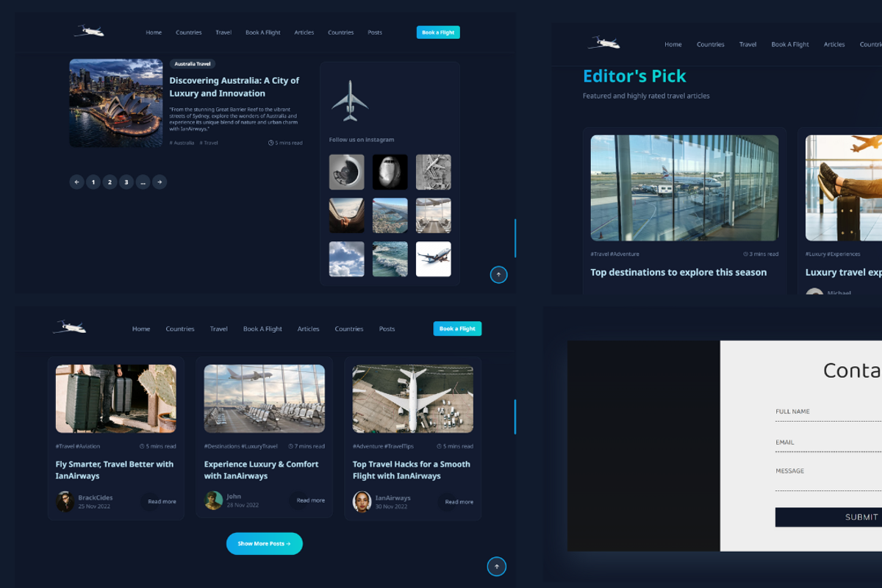Screen dimensions: 882x588
Task: Select page 2 in the pagination
Action: click(110, 182)
